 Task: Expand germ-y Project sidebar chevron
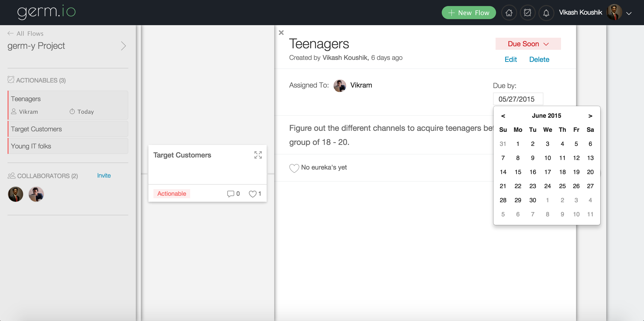pyautogui.click(x=123, y=46)
